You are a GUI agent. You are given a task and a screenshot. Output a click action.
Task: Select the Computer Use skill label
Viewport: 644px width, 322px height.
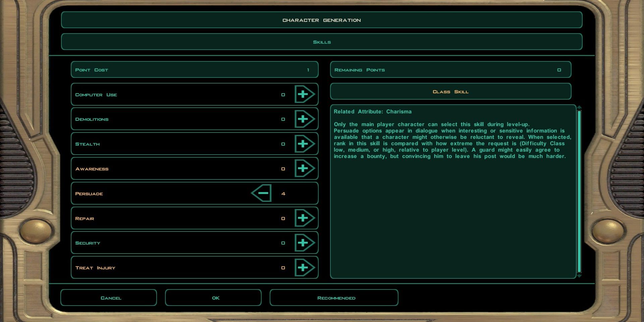point(96,95)
